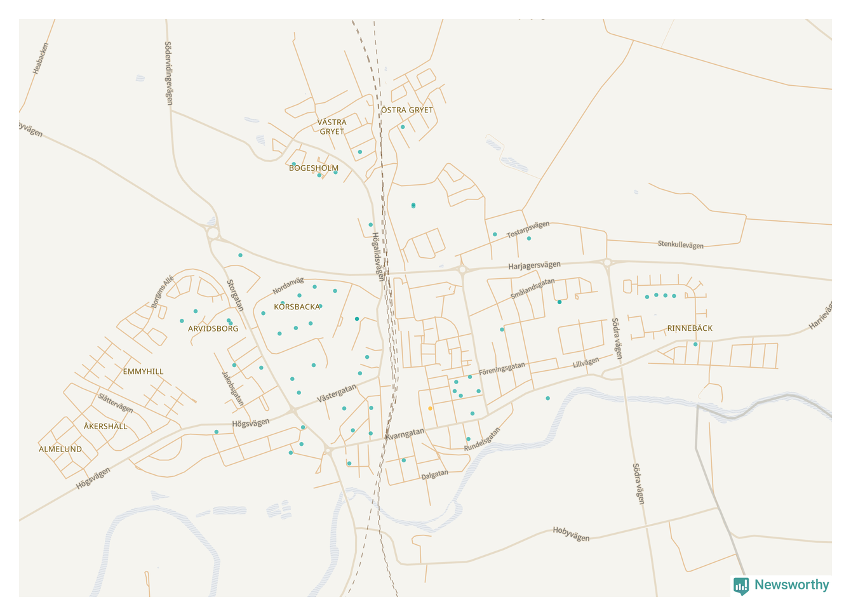This screenshot has width=851, height=616.
Task: Click roundabout at Harjagersvägen and Södra vägen
Action: tap(607, 262)
